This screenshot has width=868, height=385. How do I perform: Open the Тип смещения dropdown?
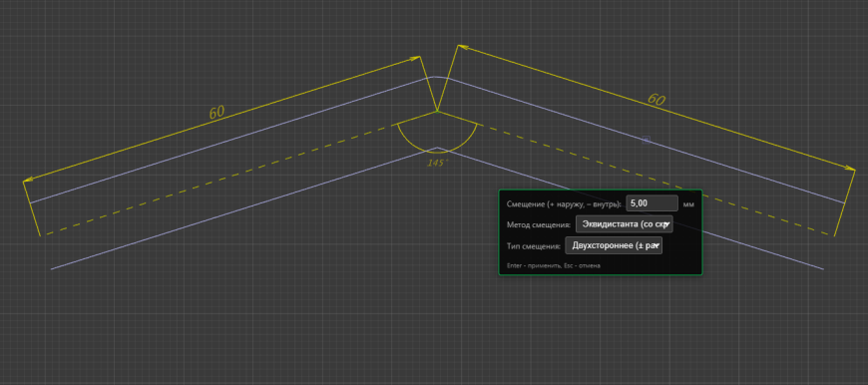pyautogui.click(x=614, y=245)
